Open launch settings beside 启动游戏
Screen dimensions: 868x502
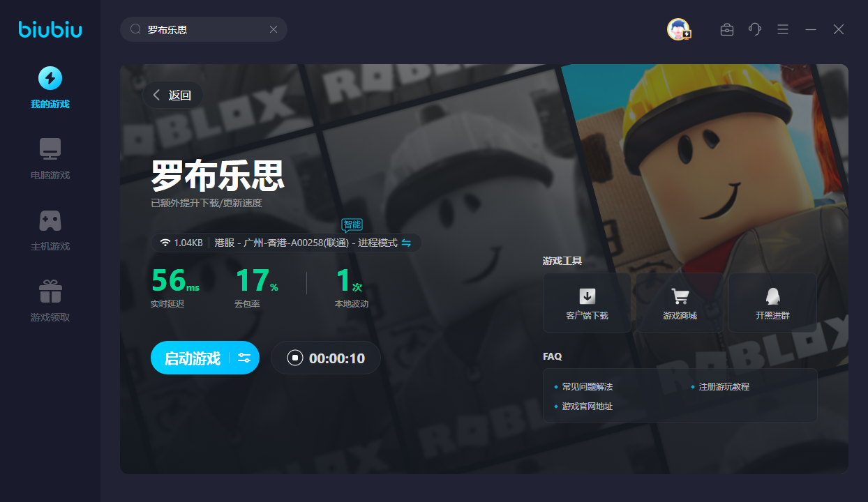click(244, 358)
